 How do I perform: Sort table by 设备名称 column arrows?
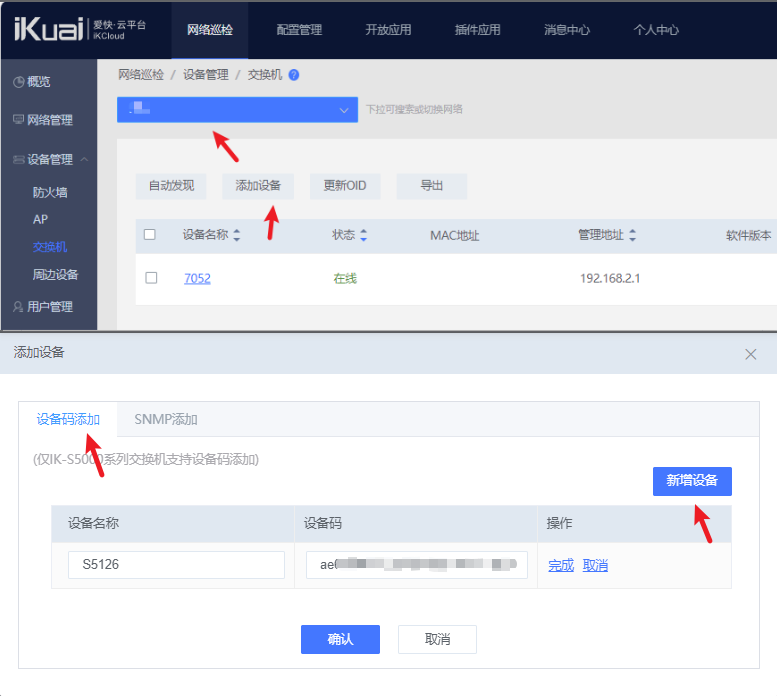click(x=237, y=235)
